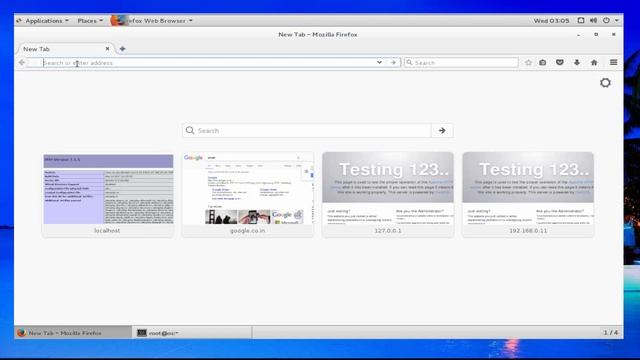Open the hamburger menu
The width and height of the screenshot is (640, 360).
pos(613,62)
